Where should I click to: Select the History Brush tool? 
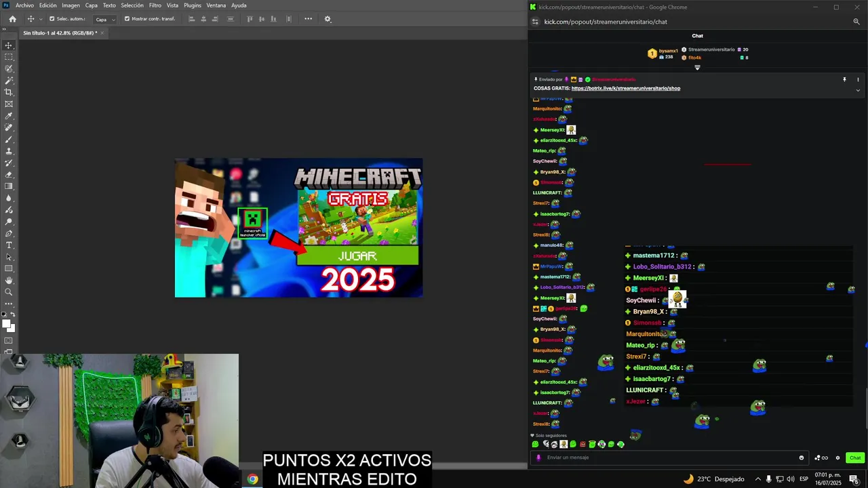tap(9, 163)
